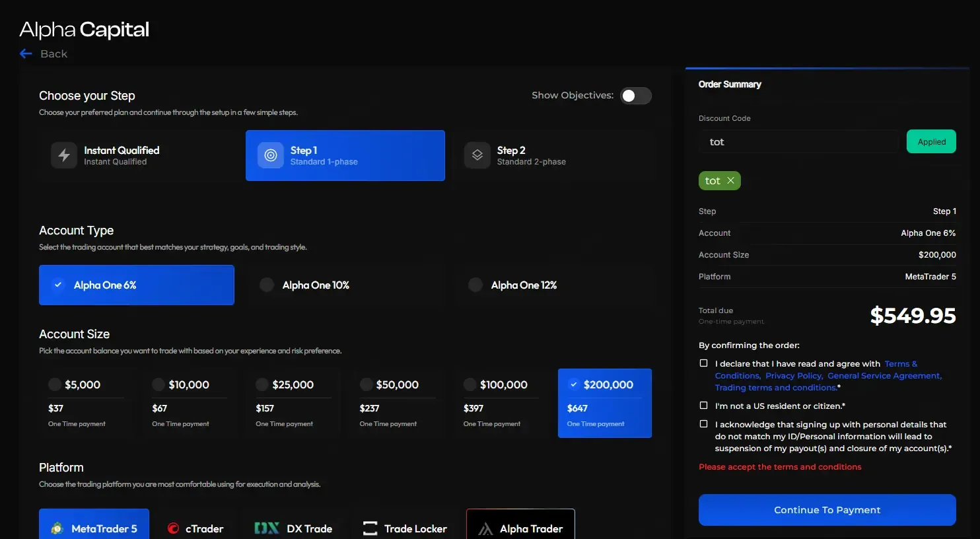Click the green Applied button
Screen dimensions: 980x539
pos(931,141)
